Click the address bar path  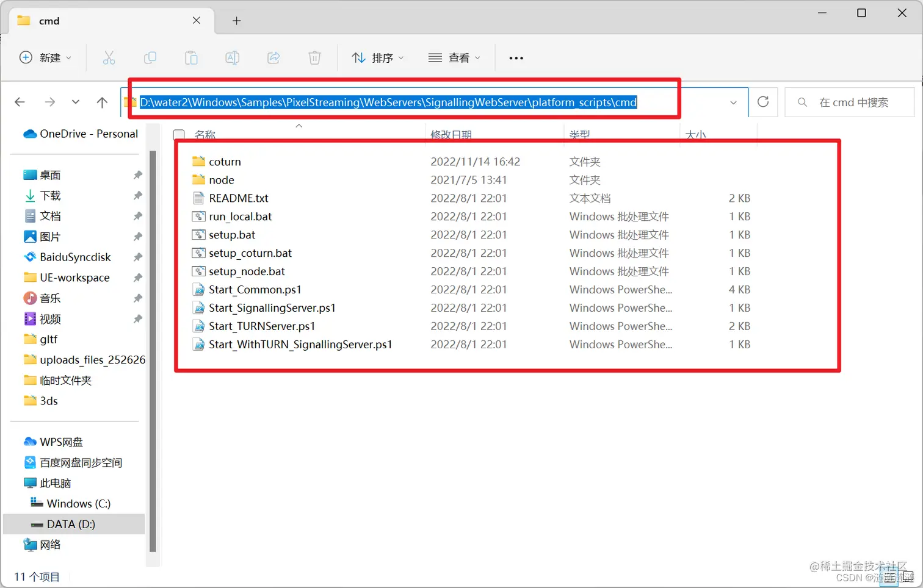click(x=388, y=102)
